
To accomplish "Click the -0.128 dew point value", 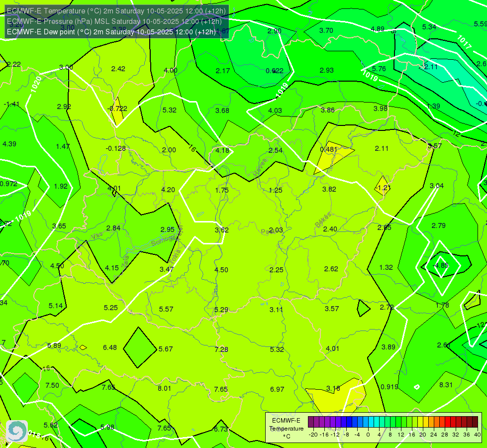I will click(115, 148).
